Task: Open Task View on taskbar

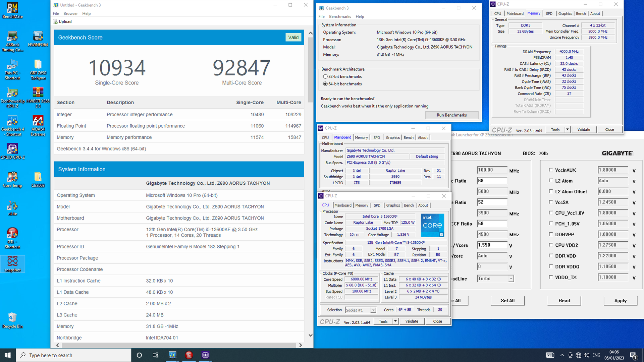Action: click(x=155, y=355)
